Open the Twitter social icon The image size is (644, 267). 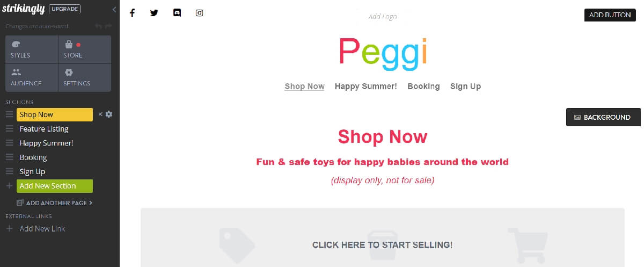pyautogui.click(x=155, y=13)
